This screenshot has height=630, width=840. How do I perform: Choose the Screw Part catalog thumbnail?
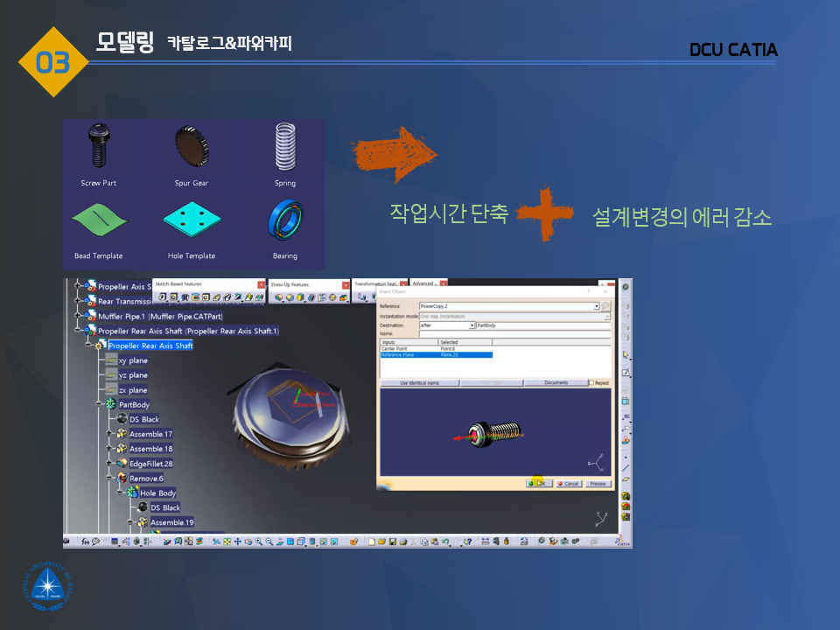coord(99,145)
